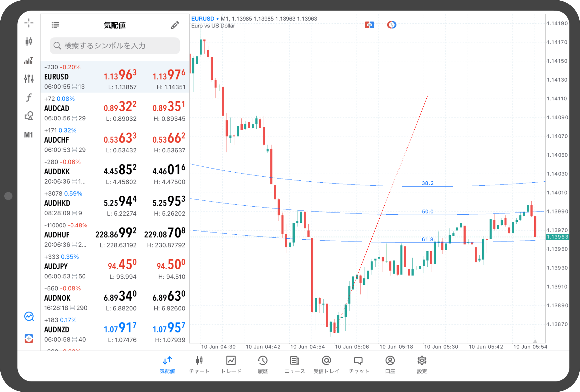
Task: Select the AUDJPY quote row
Action: (x=115, y=266)
